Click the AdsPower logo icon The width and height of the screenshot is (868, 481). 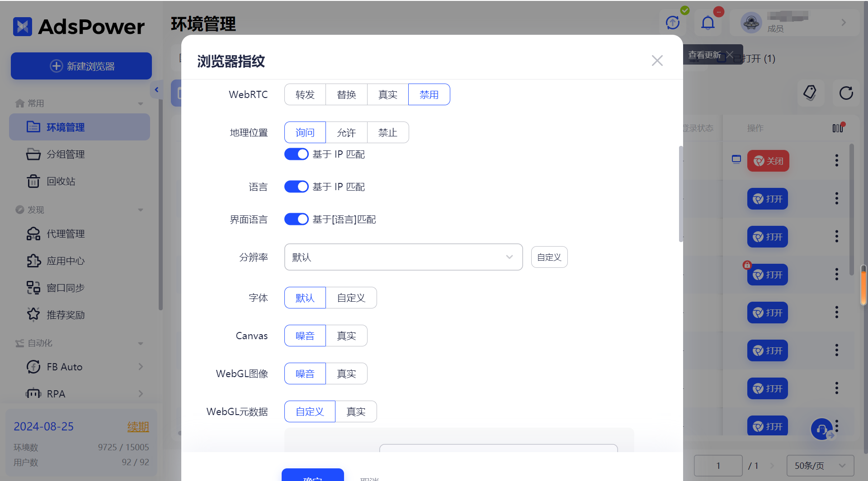23,27
